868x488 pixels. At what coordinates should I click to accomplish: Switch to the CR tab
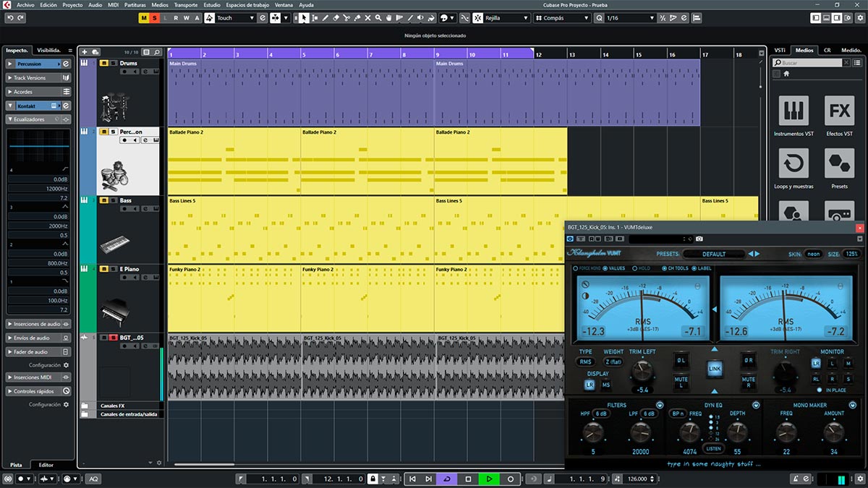[x=827, y=50]
